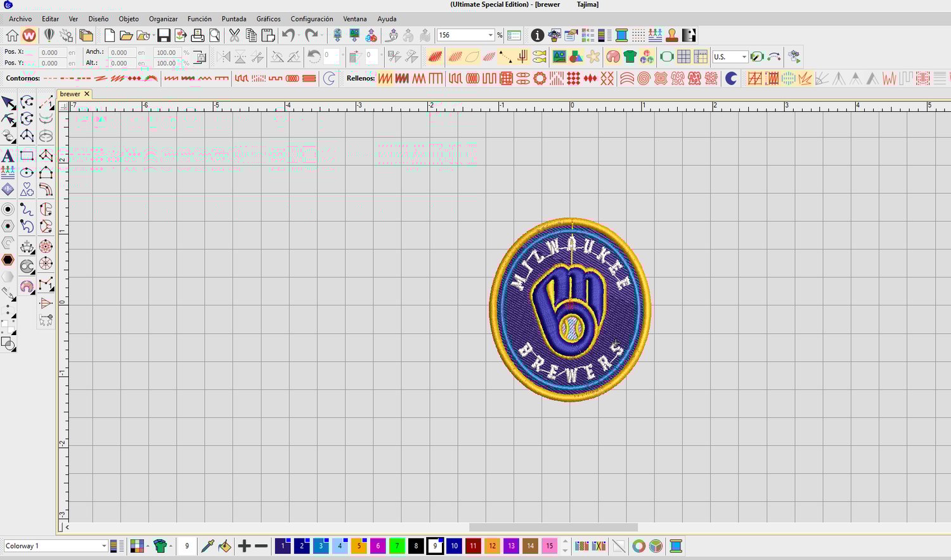This screenshot has width=951, height=560.
Task: Open an existing design file
Action: click(126, 35)
